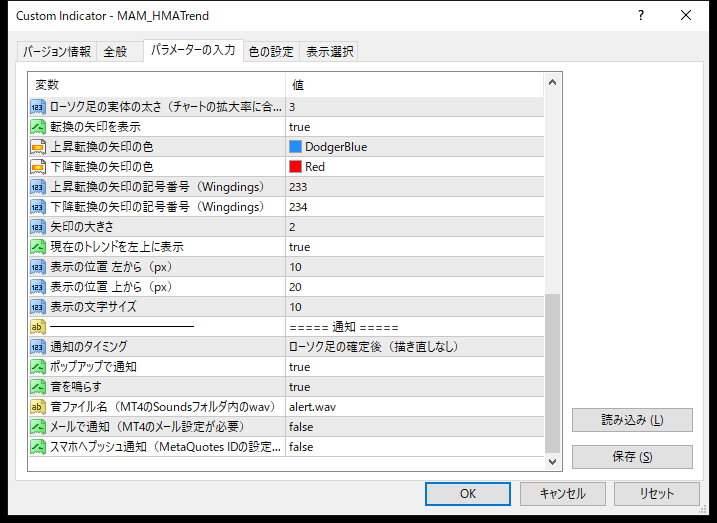The width and height of the screenshot is (717, 523).
Task: Click the enum icon beside 通知のタイミング
Action: (38, 347)
